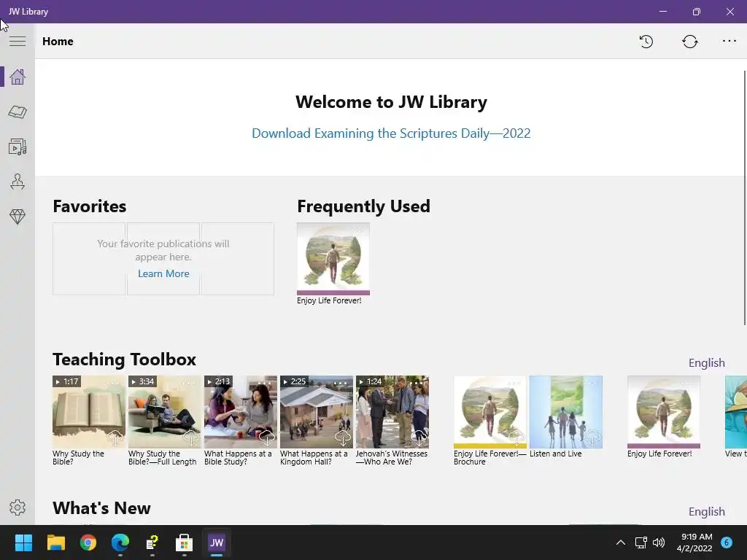The height and width of the screenshot is (560, 747).
Task: Go to Home in sidebar
Action: (x=18, y=77)
